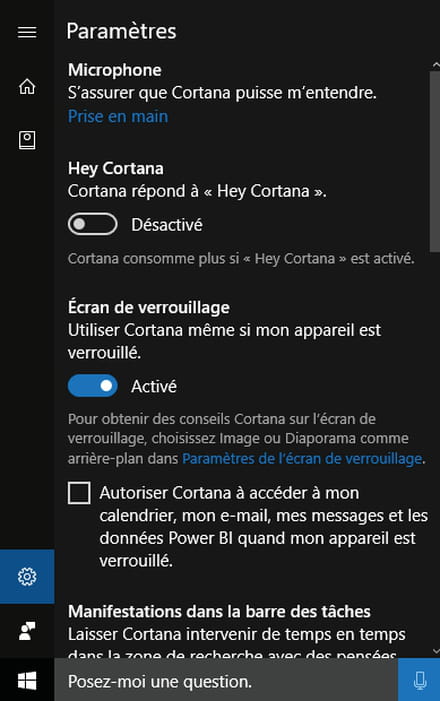Viewport: 440px width, 701px height.
Task: Click Manifestations dans la barre des tâches heading
Action: (219, 611)
